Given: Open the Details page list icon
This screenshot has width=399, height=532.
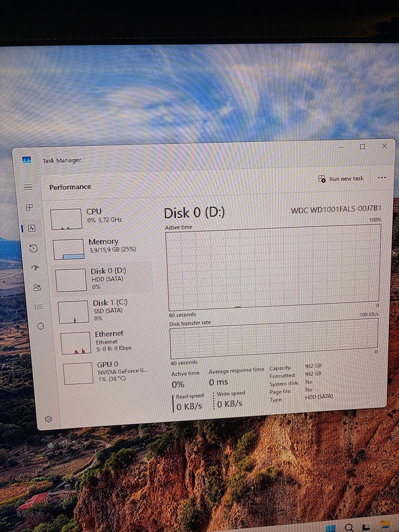Looking at the screenshot, I should [39, 307].
